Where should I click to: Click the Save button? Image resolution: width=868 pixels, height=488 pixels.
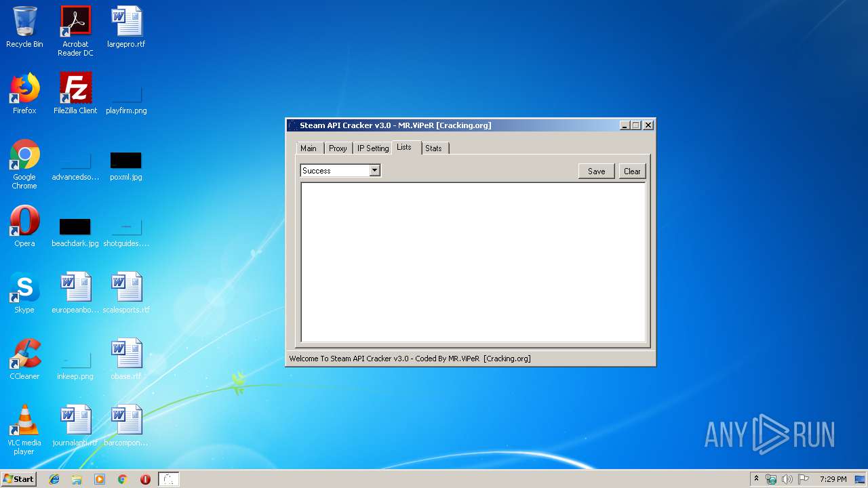597,171
